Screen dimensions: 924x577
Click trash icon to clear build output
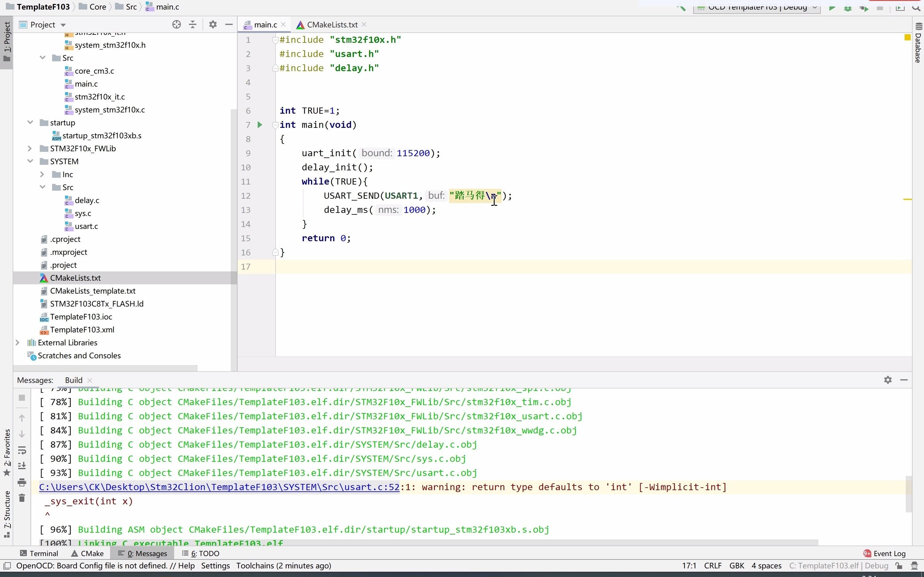tap(22, 498)
